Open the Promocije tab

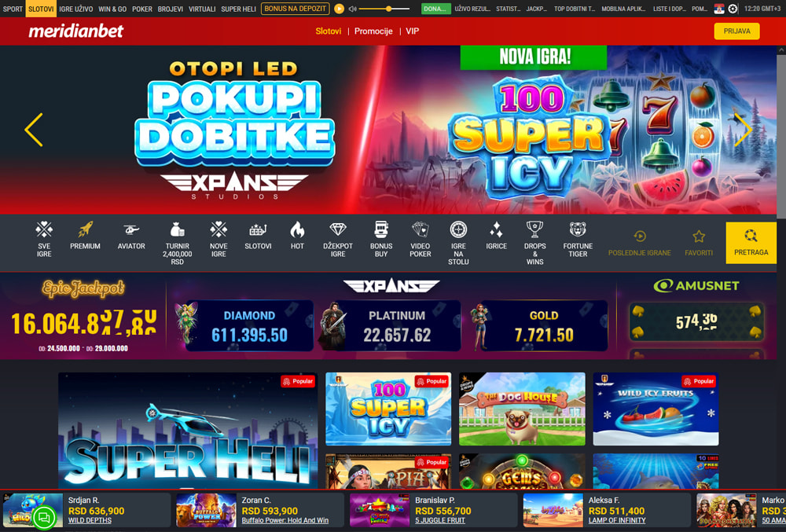[373, 31]
